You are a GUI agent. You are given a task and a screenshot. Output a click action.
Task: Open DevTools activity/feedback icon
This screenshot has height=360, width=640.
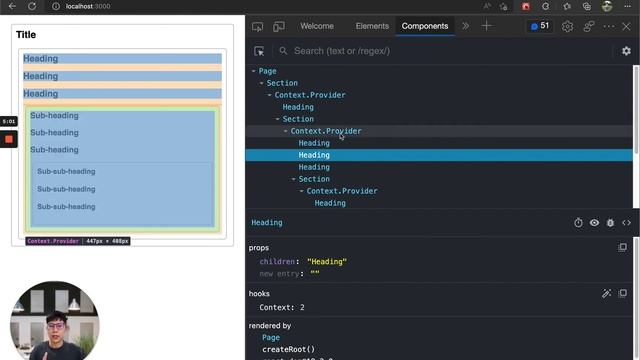coord(588,27)
